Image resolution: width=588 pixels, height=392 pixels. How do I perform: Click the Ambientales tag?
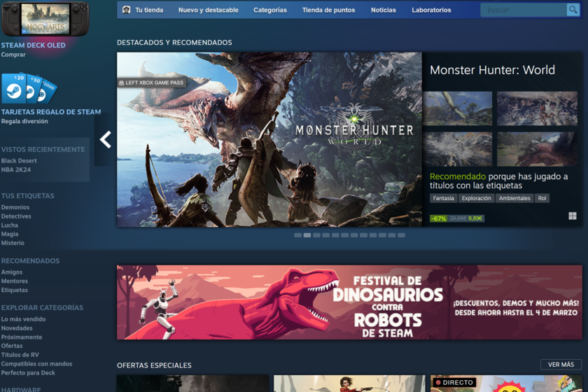(x=514, y=198)
